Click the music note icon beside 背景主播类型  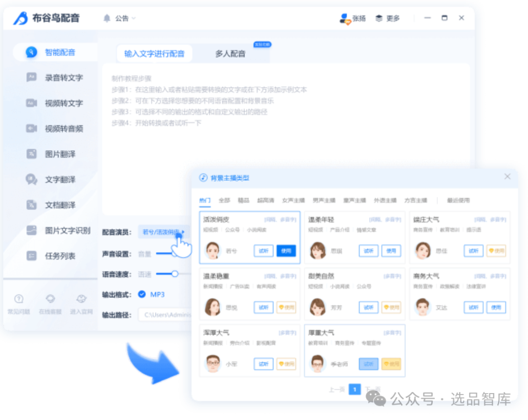(x=203, y=178)
